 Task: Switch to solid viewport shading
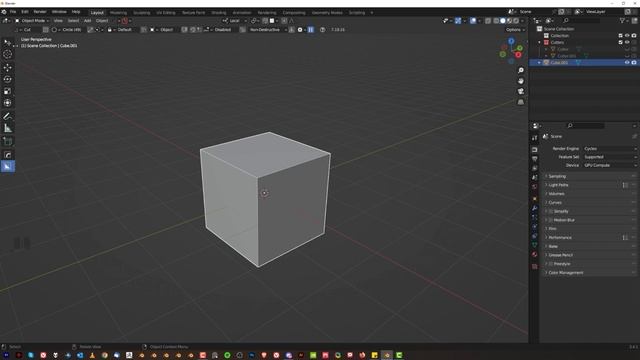pyautogui.click(x=502, y=20)
